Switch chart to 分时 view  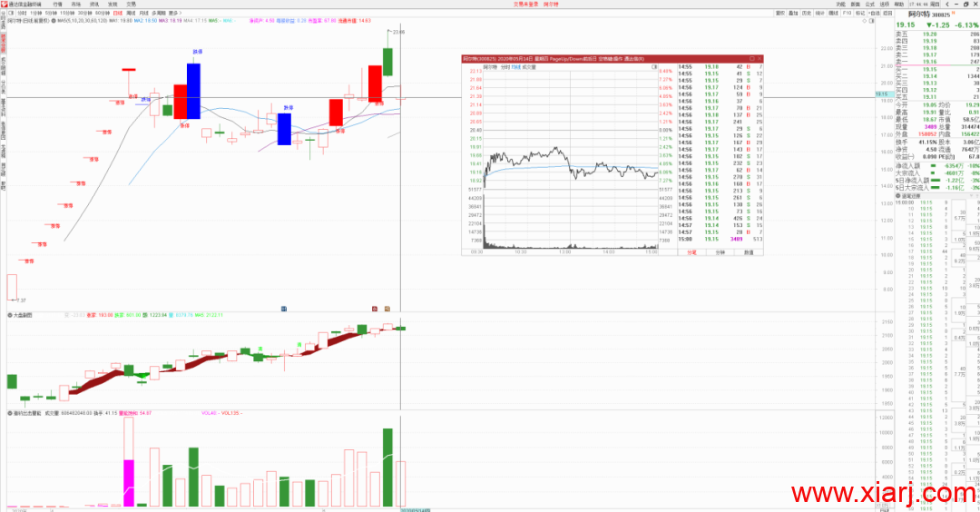[22, 13]
